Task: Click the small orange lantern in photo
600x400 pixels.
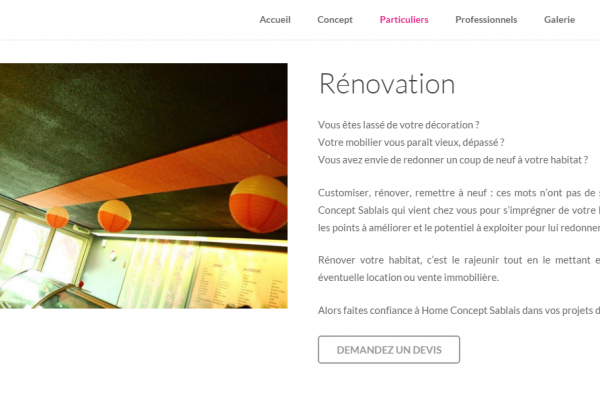Action: click(57, 217)
